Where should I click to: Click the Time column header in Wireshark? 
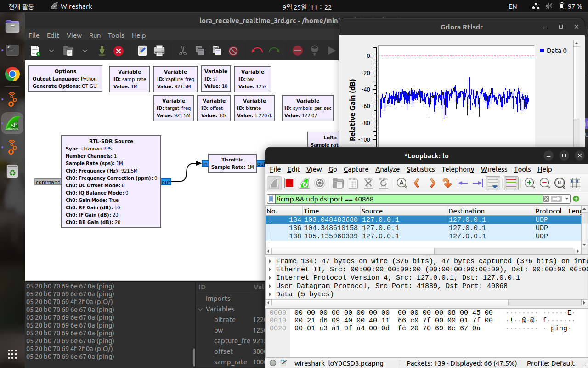[331, 211]
